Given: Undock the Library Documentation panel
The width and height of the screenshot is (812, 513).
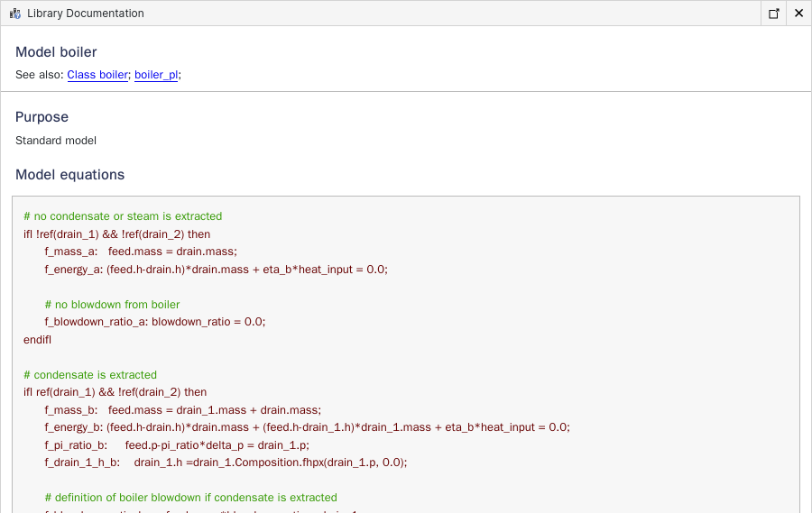Looking at the screenshot, I should (x=773, y=14).
